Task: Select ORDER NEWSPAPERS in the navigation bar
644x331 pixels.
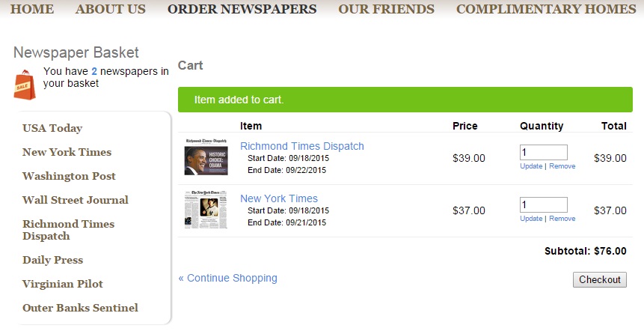Action: pos(242,9)
